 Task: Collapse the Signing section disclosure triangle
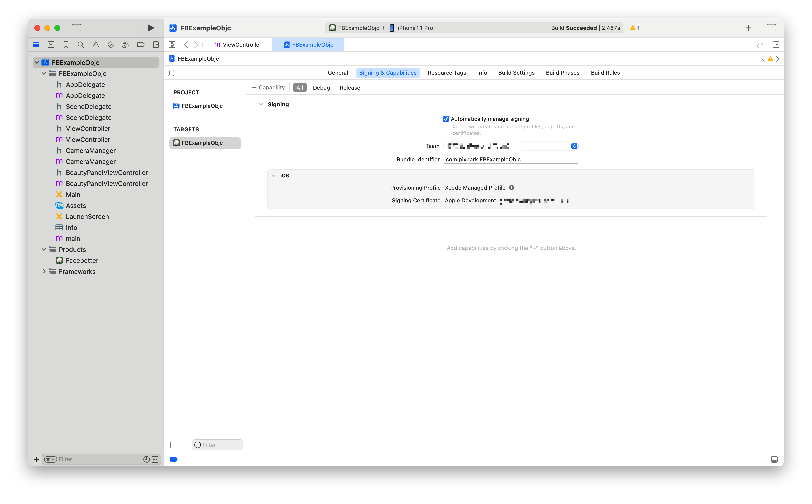coord(261,104)
